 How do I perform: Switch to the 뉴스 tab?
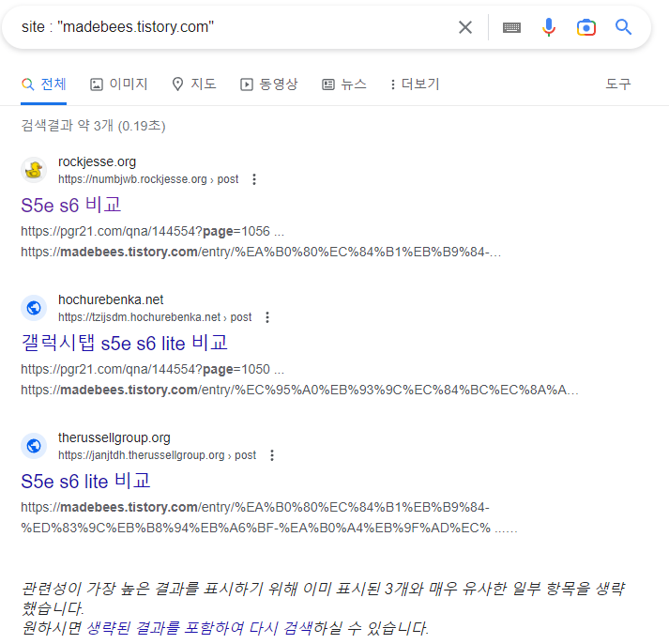click(344, 84)
